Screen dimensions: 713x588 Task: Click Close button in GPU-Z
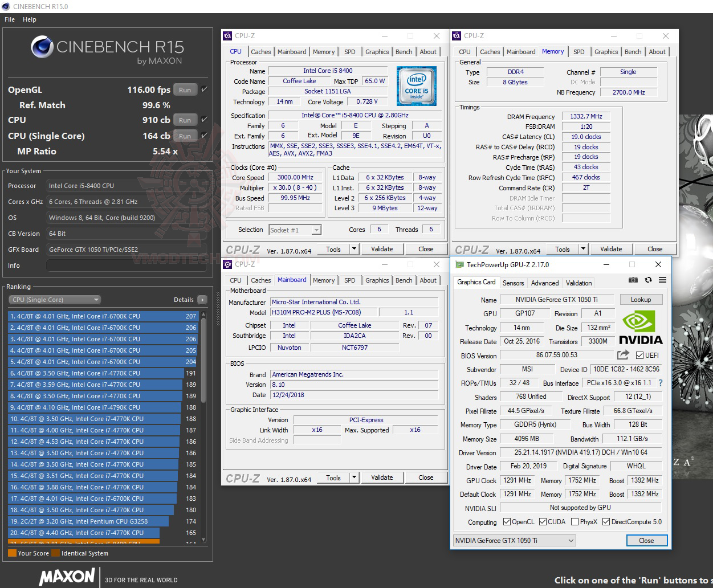[646, 541]
